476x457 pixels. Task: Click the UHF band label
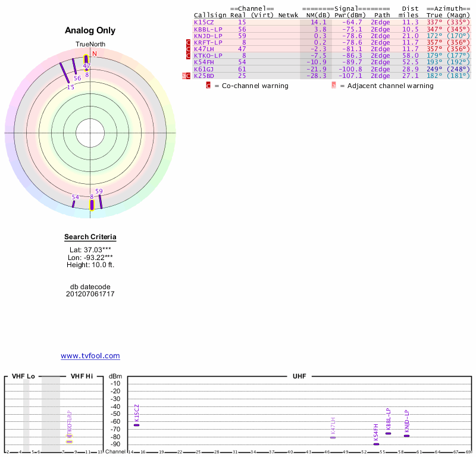299,376
